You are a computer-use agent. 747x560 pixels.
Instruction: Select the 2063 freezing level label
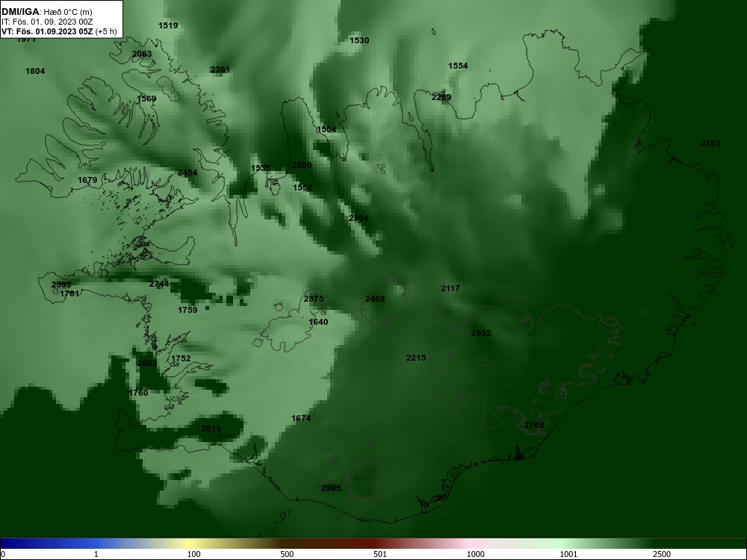[142, 54]
